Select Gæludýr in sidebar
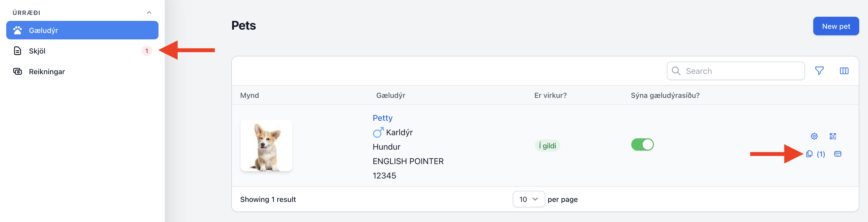Screen dimensions: 868x222 [x=82, y=30]
